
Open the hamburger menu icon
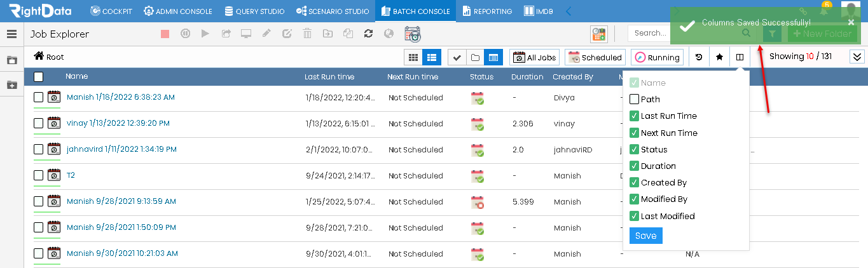[11, 34]
